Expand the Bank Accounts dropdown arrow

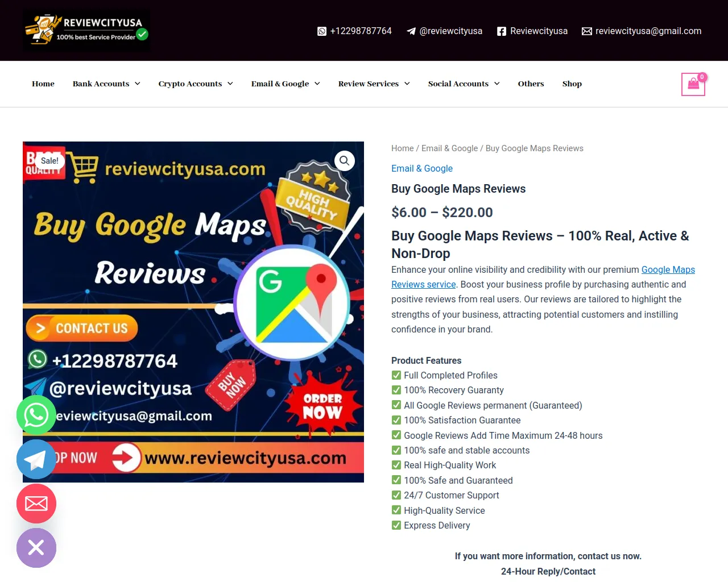click(138, 84)
